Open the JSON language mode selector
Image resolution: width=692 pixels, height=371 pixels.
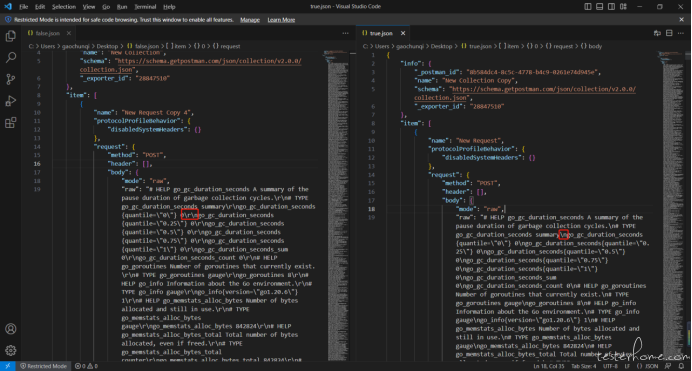pyautogui.click(x=647, y=366)
